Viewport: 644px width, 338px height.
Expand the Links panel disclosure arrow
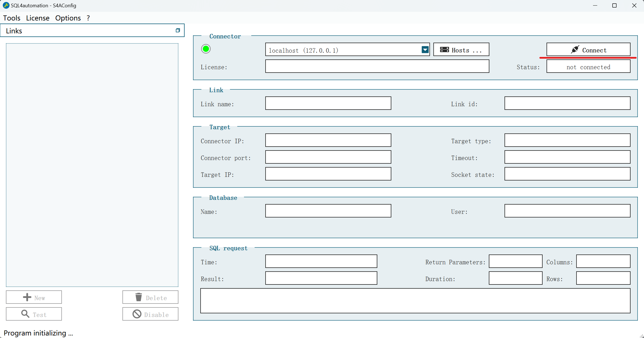(x=178, y=30)
